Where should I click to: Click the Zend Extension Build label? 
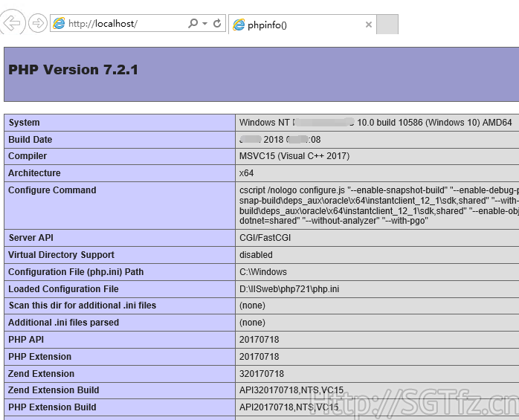click(x=54, y=390)
